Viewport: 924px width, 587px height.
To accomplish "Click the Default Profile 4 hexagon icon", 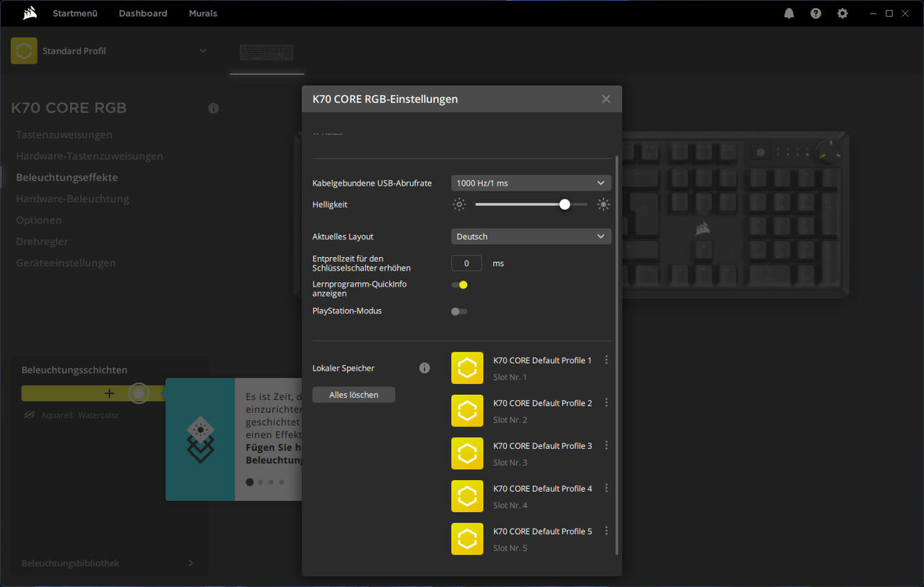I will 467,496.
